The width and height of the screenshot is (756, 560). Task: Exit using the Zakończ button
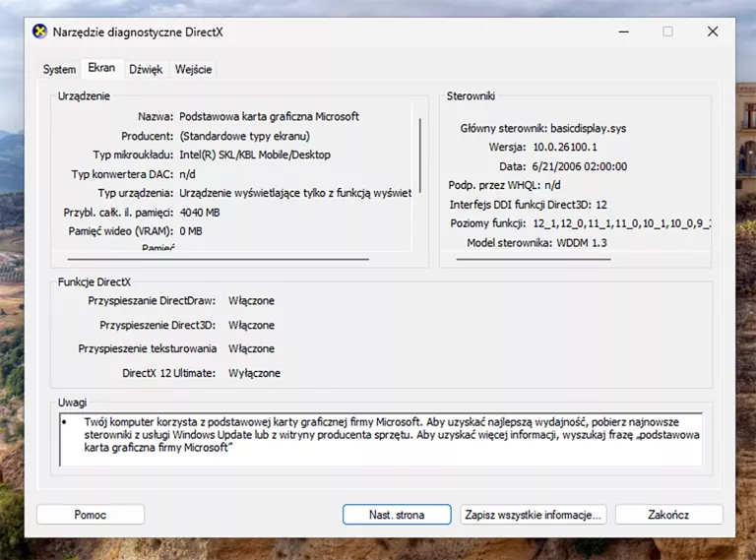click(668, 515)
